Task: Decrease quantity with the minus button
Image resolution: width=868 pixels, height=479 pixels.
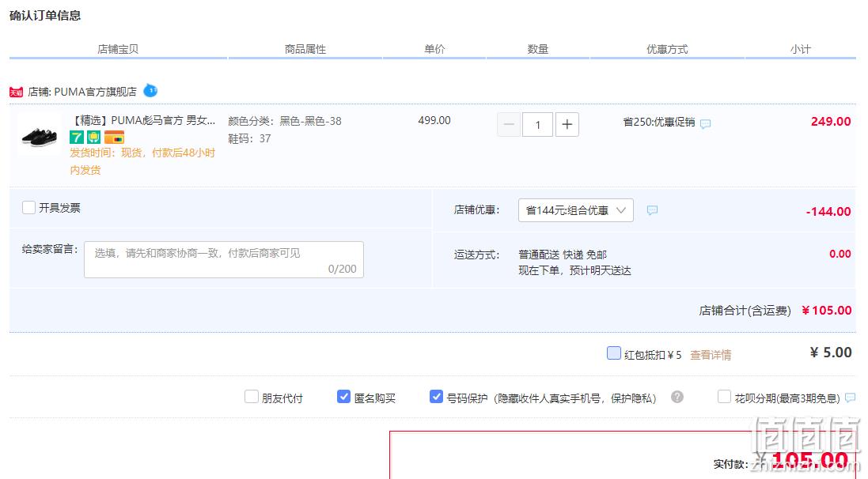Action: 509,124
